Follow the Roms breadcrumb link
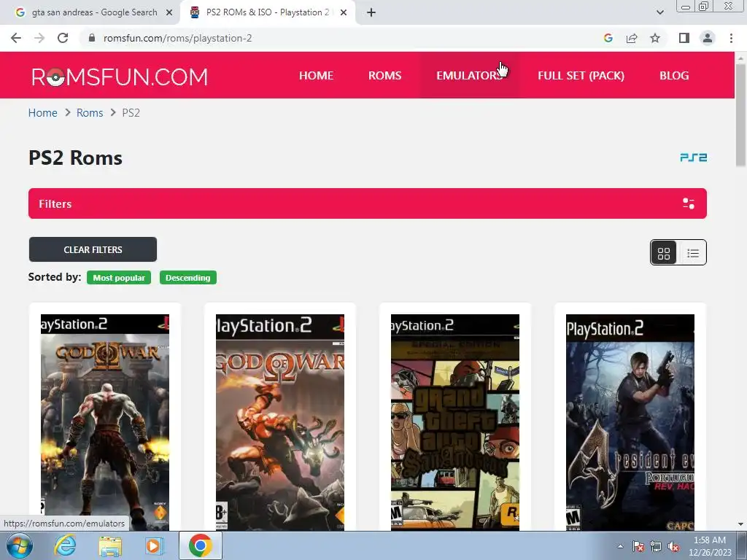747x560 pixels. click(90, 113)
